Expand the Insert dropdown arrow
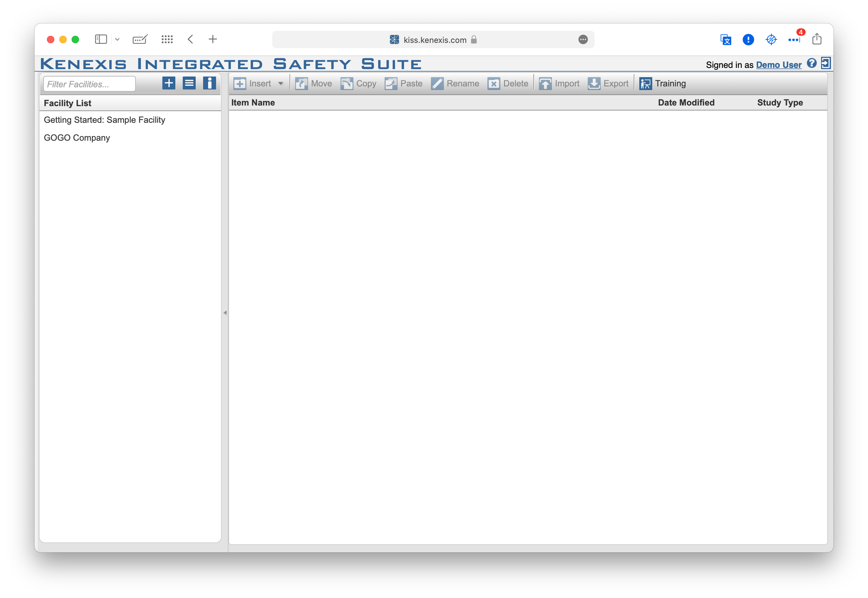The height and width of the screenshot is (598, 868). pyautogui.click(x=280, y=84)
